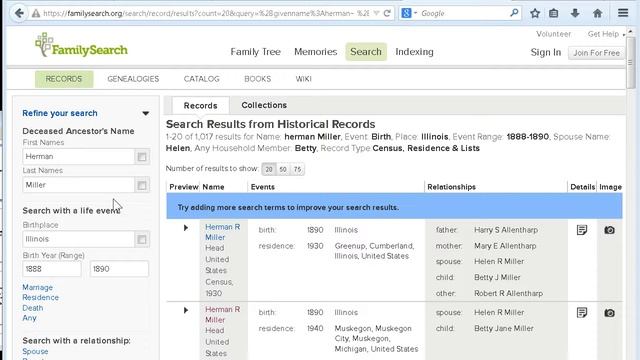Add a Spouse relationship search
Screen dimensions: 640x360
point(35,351)
